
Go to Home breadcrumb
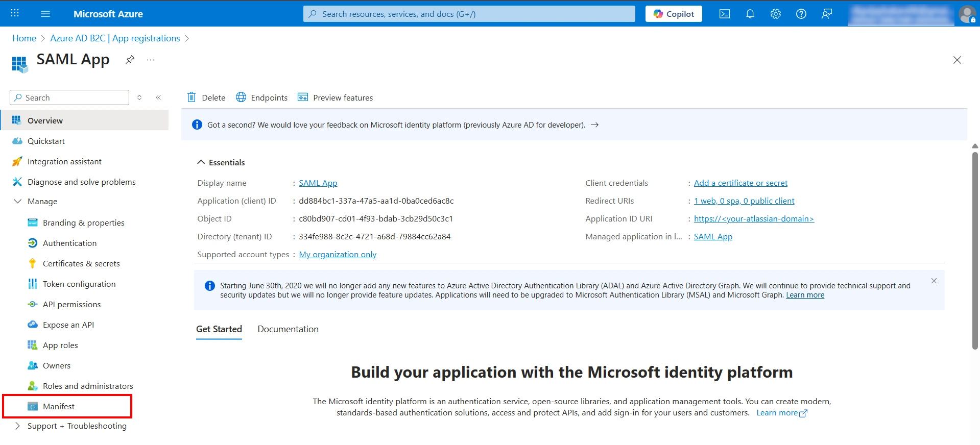[x=24, y=38]
